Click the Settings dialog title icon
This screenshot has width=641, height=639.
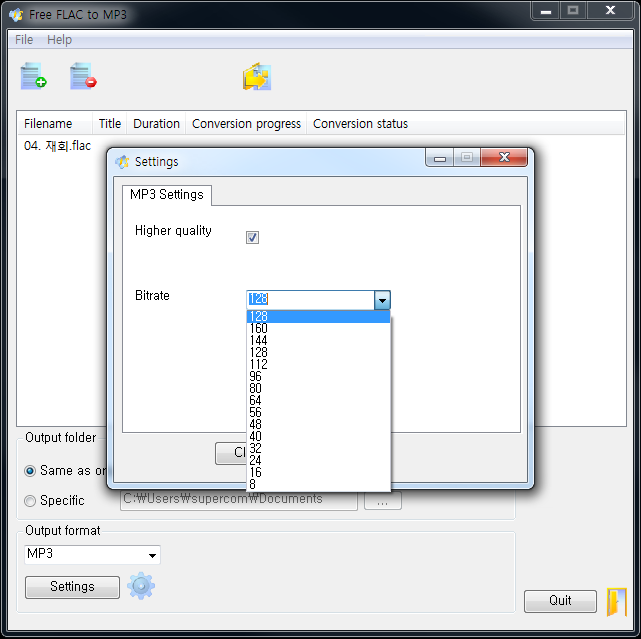click(122, 162)
